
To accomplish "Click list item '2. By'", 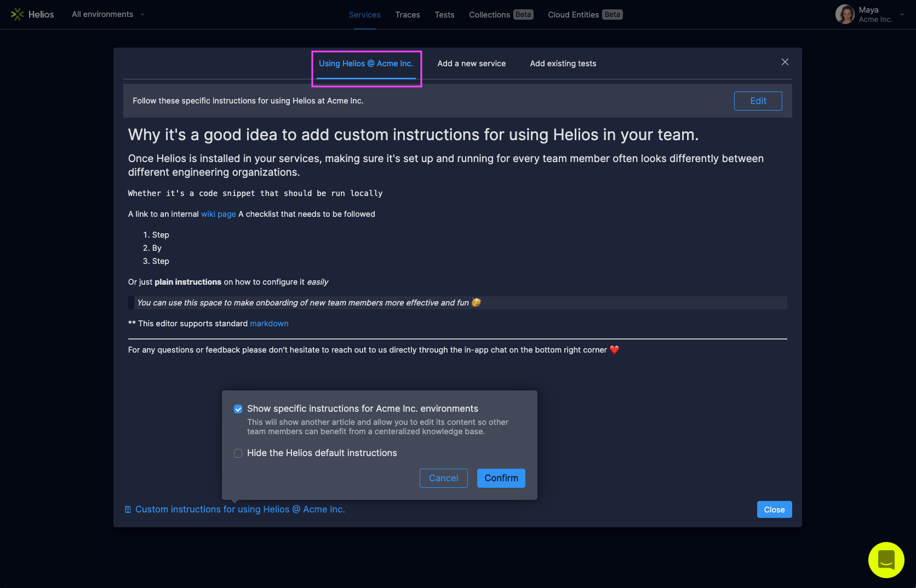I will [x=152, y=248].
